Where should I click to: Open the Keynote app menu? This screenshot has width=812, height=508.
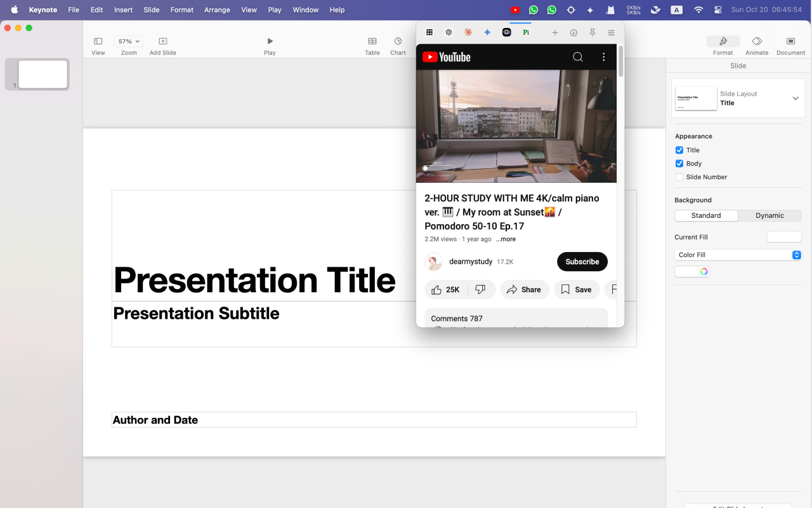pos(43,10)
